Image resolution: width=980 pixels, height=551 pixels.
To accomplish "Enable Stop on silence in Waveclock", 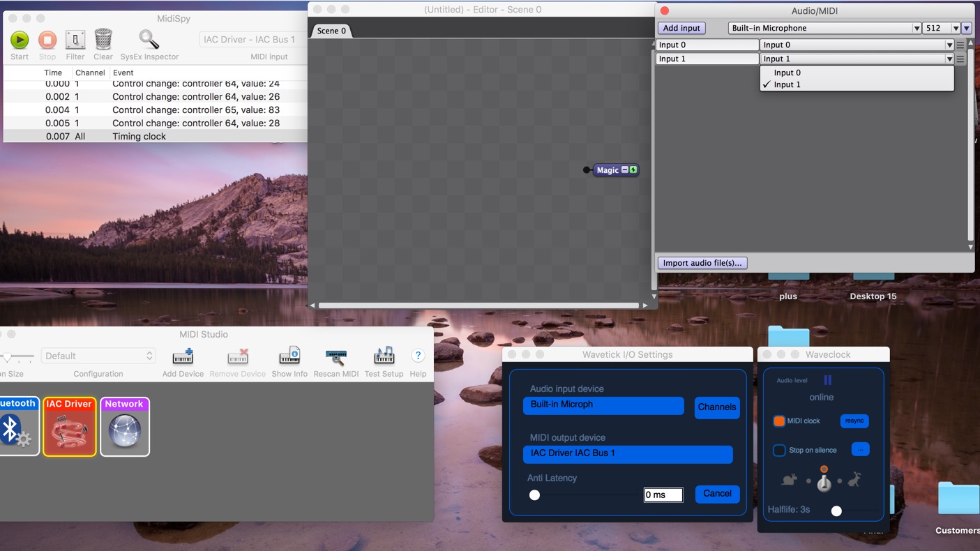I will [779, 451].
